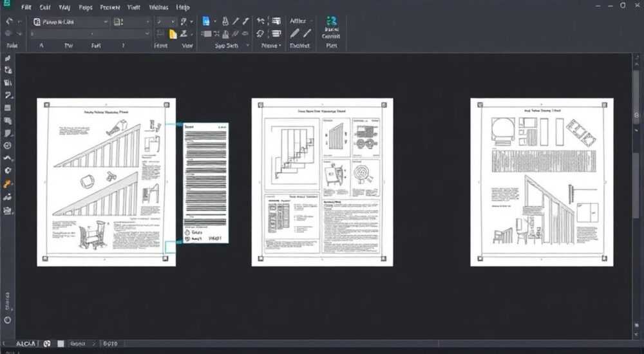Open the font name dropdown in the ribbon
The image size is (644, 354).
click(71, 22)
